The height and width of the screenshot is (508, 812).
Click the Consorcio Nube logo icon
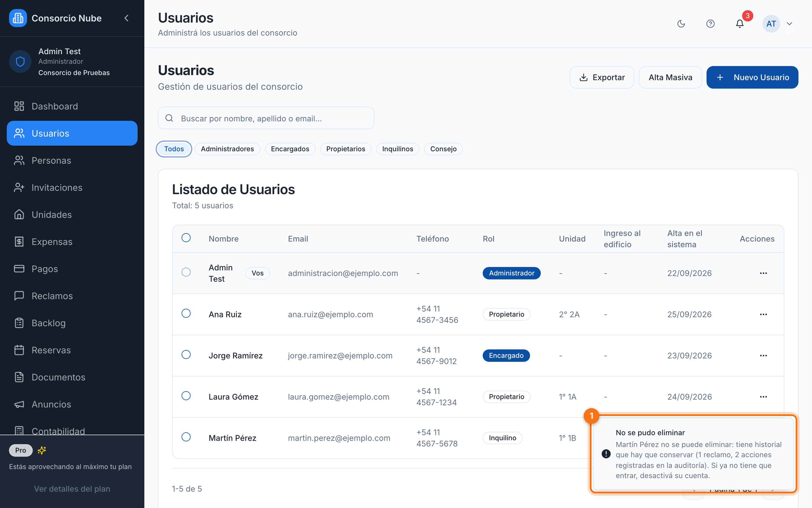click(x=18, y=18)
